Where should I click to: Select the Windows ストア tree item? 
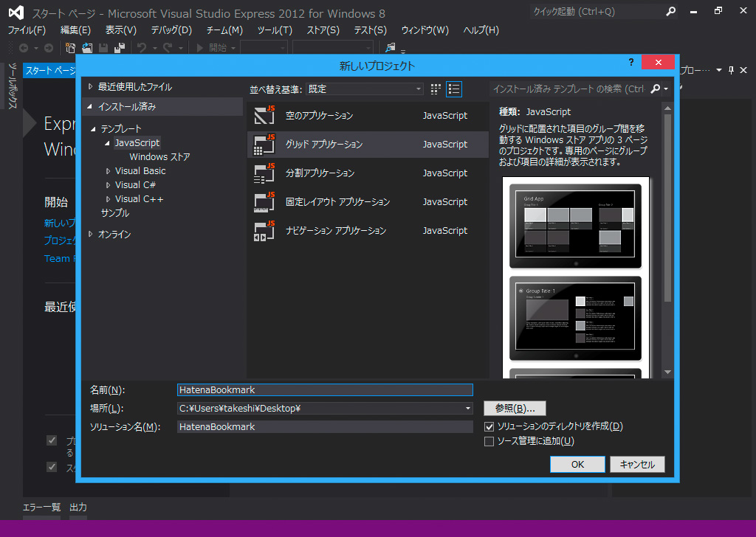159,157
